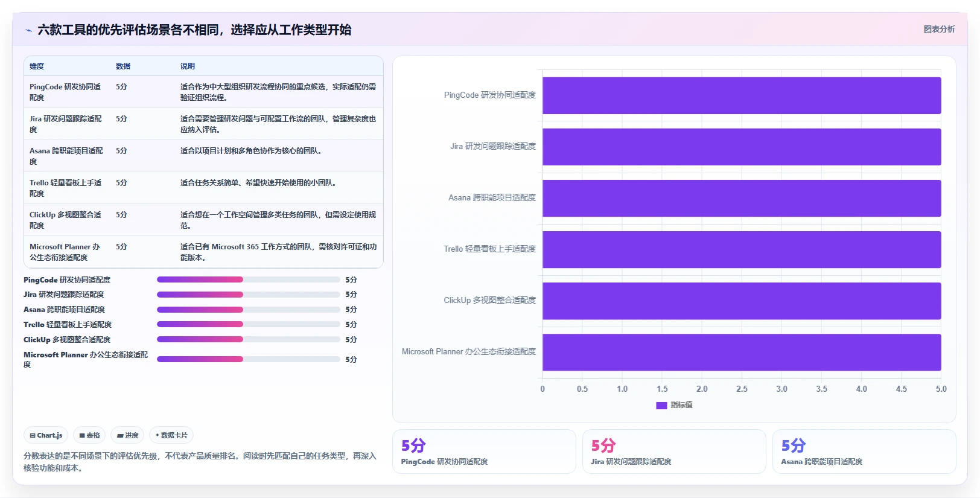980x498 pixels.
Task: Toggle the 指标值 legend color swatch
Action: 661,405
